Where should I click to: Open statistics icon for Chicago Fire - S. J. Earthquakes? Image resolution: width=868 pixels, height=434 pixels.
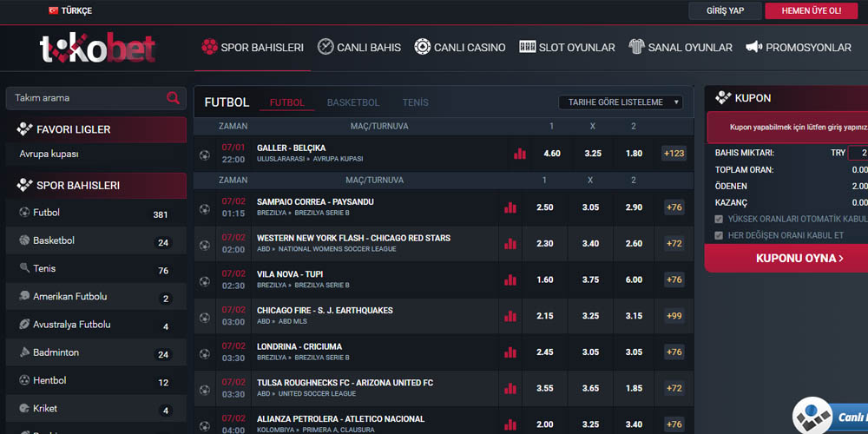[x=510, y=316]
